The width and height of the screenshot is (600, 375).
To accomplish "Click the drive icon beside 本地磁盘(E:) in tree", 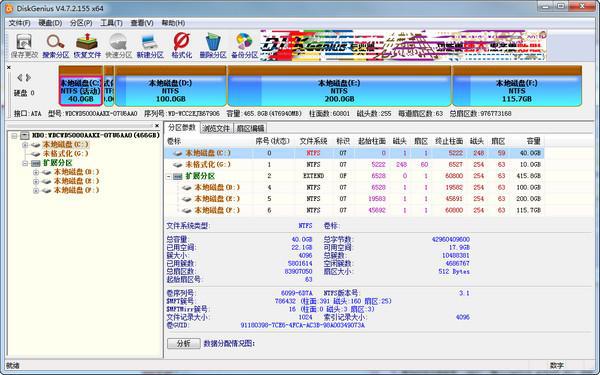I will [46, 181].
